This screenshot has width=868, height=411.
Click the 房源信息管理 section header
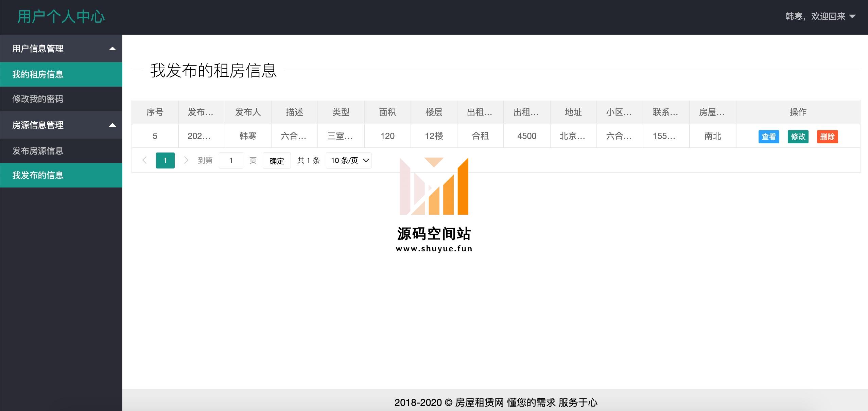point(61,125)
